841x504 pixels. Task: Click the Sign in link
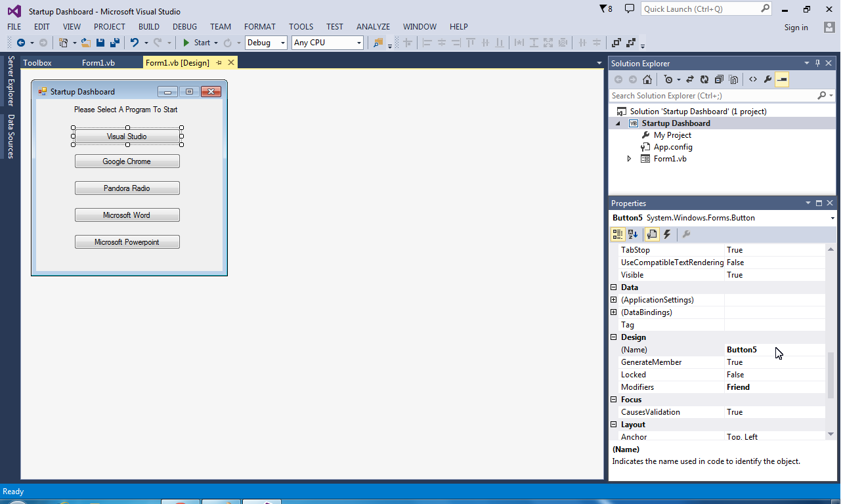[x=796, y=28]
